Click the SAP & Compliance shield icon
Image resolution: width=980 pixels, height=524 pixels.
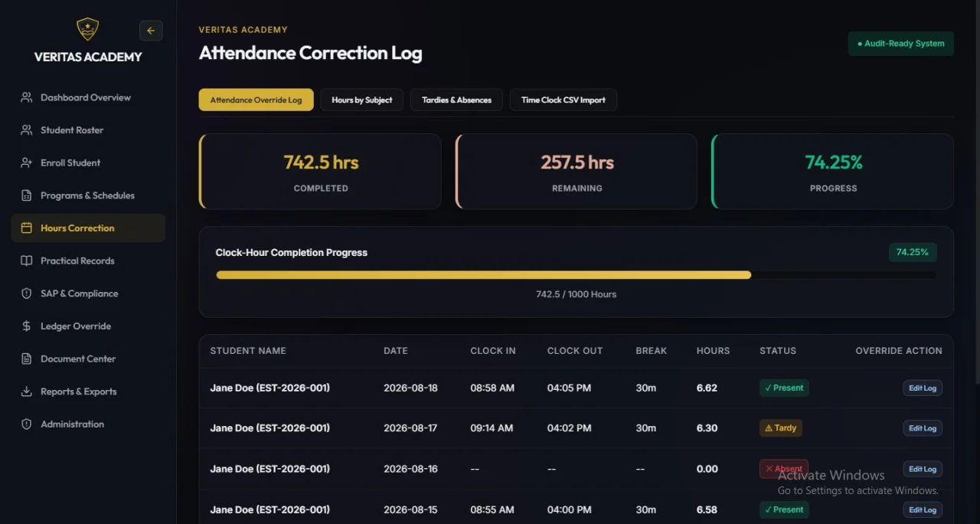[x=27, y=293]
